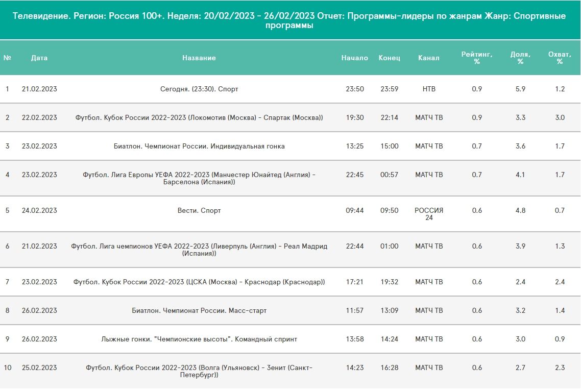
Task: Click the 'Название' column header
Action: [x=199, y=58]
